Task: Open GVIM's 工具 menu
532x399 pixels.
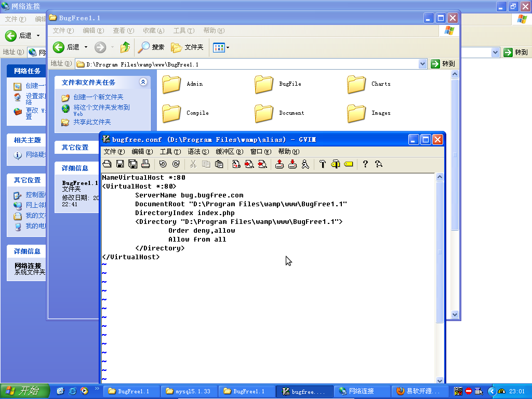Action: click(x=170, y=152)
